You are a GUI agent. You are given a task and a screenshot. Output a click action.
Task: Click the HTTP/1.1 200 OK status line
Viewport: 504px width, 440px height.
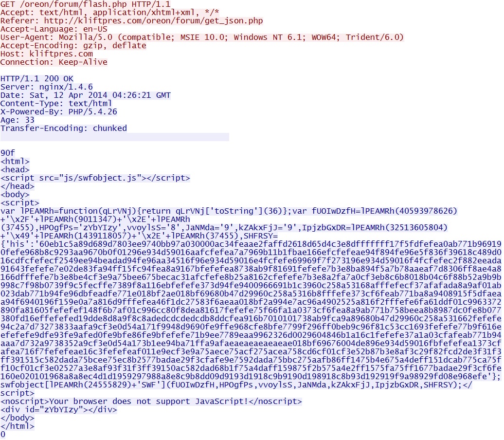(37, 79)
